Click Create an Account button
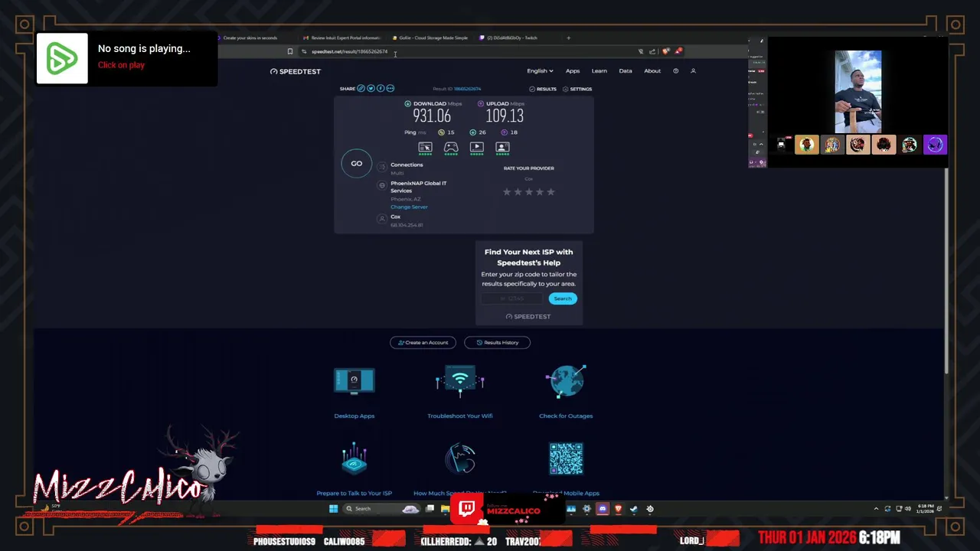This screenshot has width=980, height=551. tap(423, 343)
